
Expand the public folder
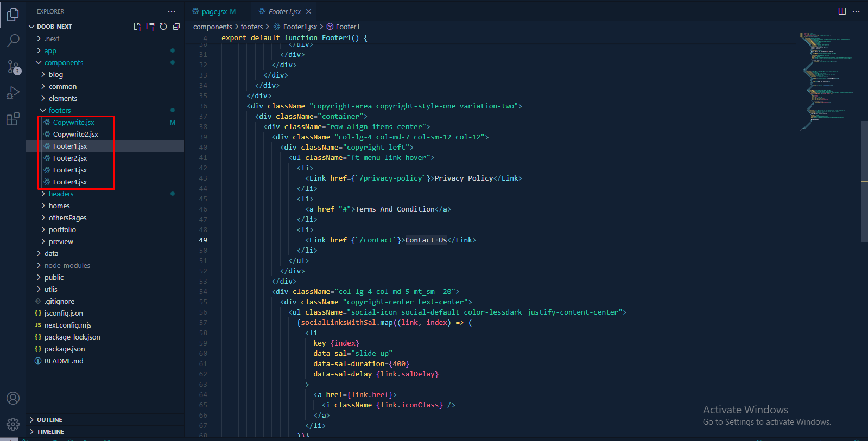click(105, 277)
